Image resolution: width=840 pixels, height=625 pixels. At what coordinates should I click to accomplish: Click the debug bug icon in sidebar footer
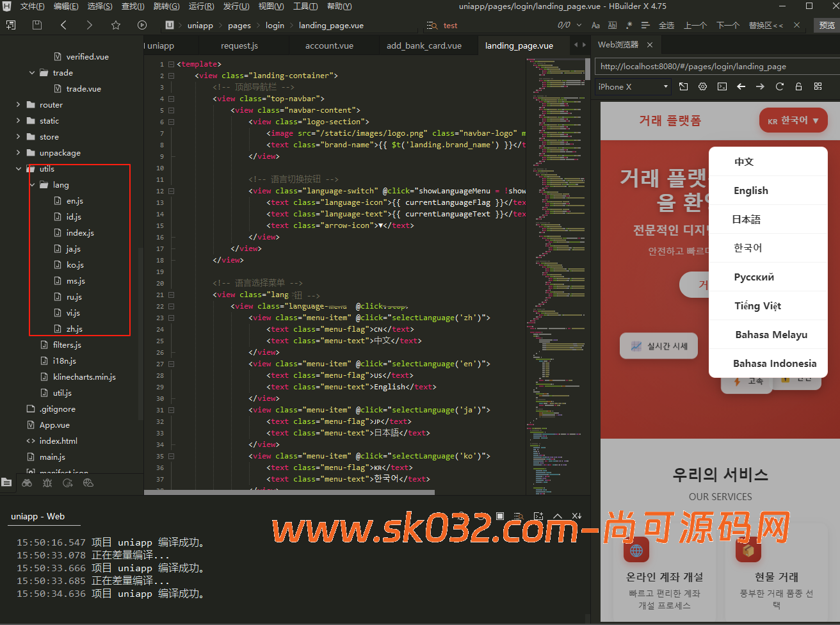47,483
